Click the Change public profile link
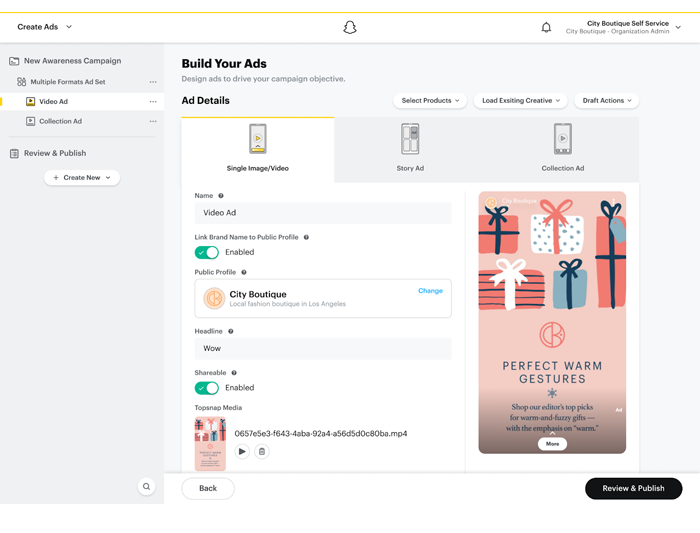The image size is (700, 533). (x=430, y=291)
